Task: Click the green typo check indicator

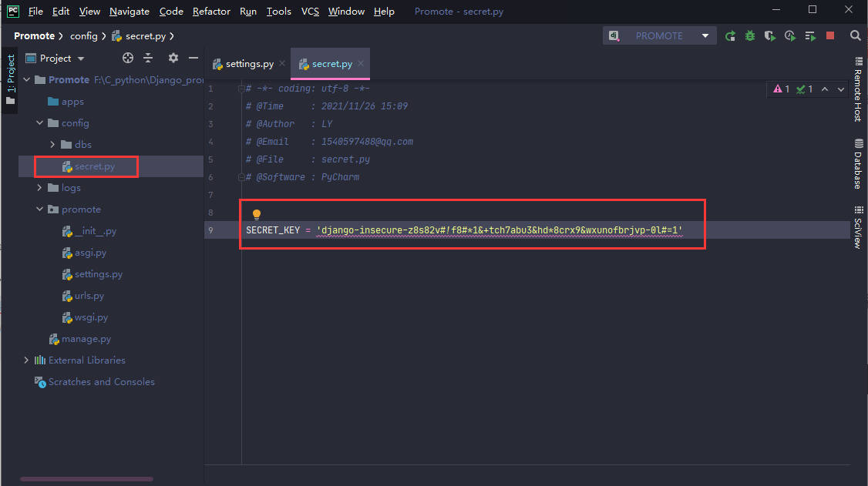Action: click(x=804, y=89)
